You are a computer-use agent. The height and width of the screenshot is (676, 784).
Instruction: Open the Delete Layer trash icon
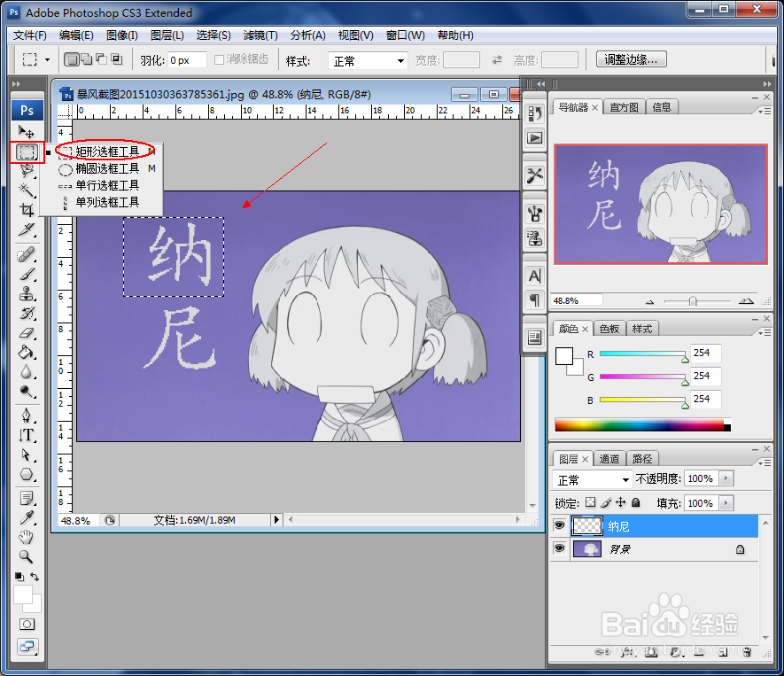748,653
